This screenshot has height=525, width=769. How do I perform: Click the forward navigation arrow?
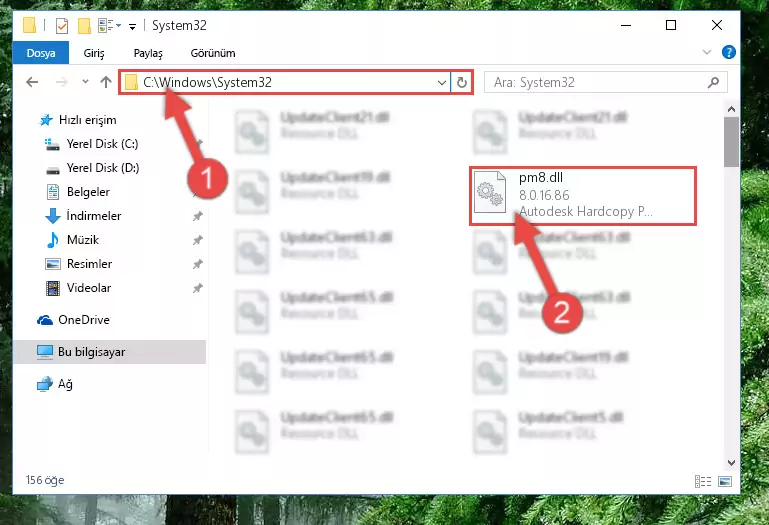[x=62, y=82]
